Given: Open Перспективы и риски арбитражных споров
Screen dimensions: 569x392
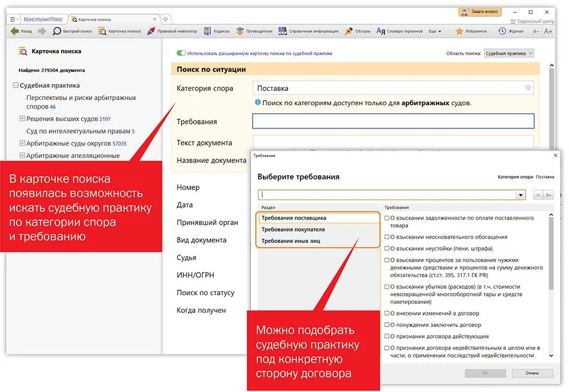Looking at the screenshot, I should click(x=81, y=102).
